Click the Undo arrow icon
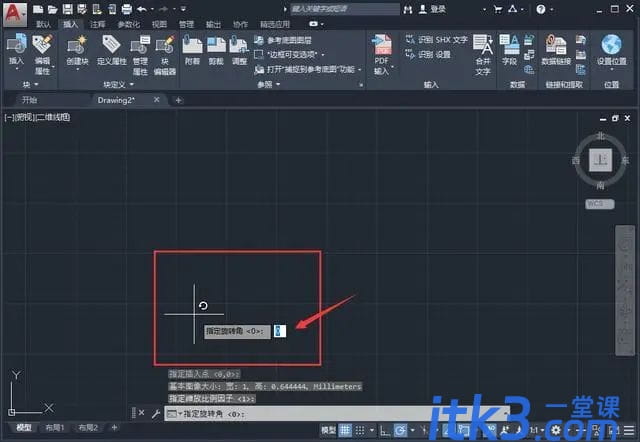The image size is (640, 442). (x=142, y=9)
